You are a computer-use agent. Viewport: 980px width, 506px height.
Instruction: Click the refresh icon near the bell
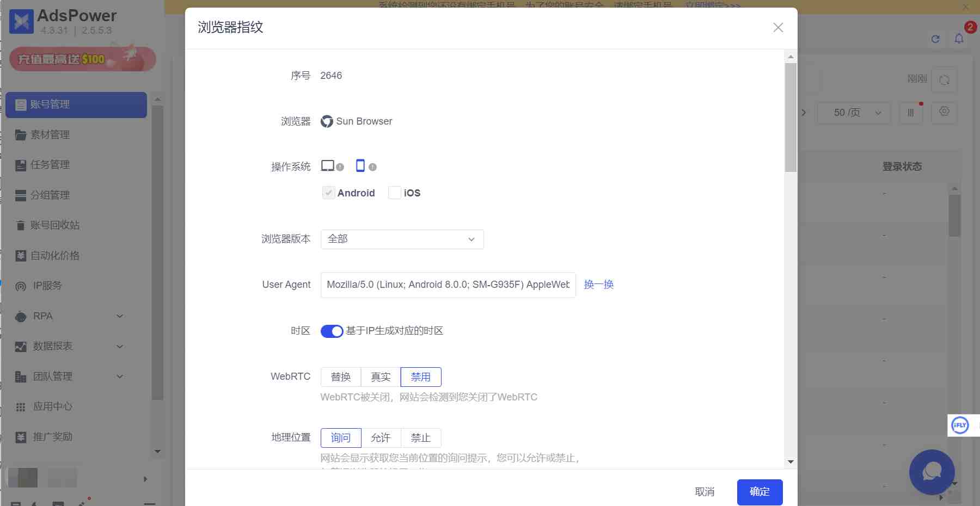pyautogui.click(x=935, y=39)
